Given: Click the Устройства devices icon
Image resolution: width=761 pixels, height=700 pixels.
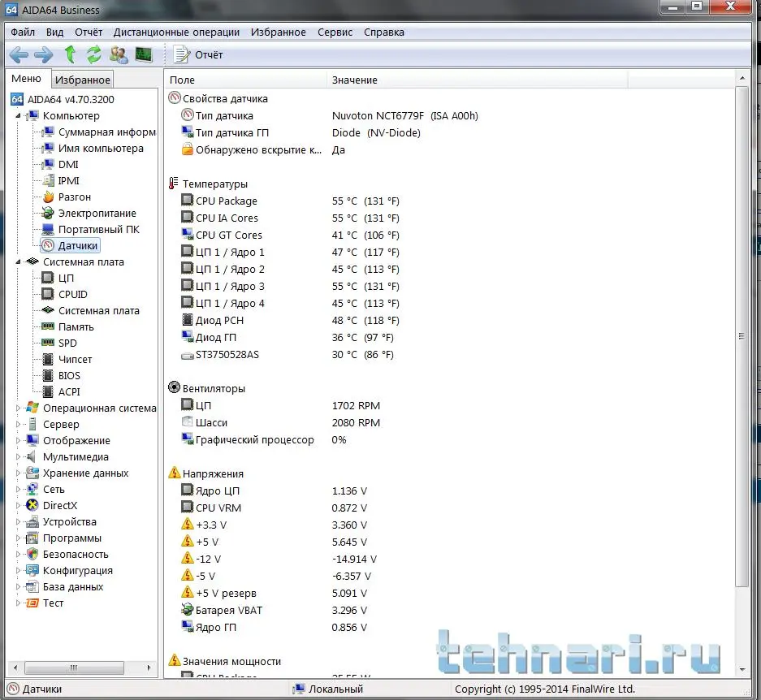Looking at the screenshot, I should (32, 522).
